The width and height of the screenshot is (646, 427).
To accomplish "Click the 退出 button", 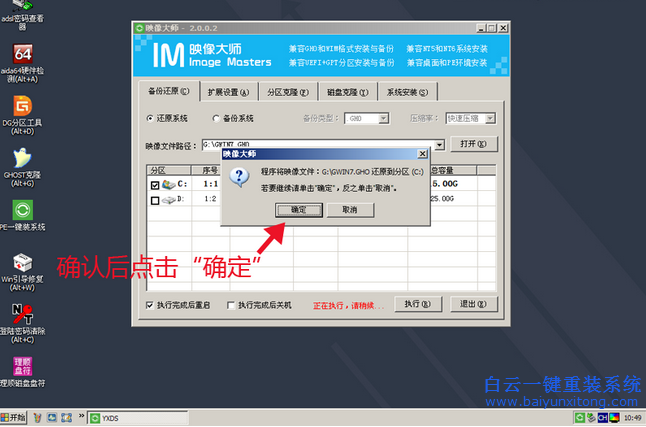I will [474, 304].
